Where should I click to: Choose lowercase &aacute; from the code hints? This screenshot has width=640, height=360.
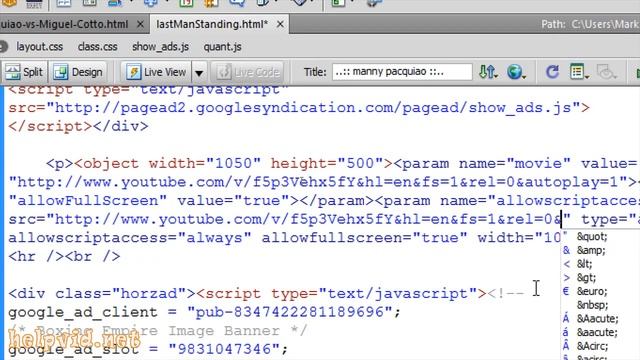(597, 332)
